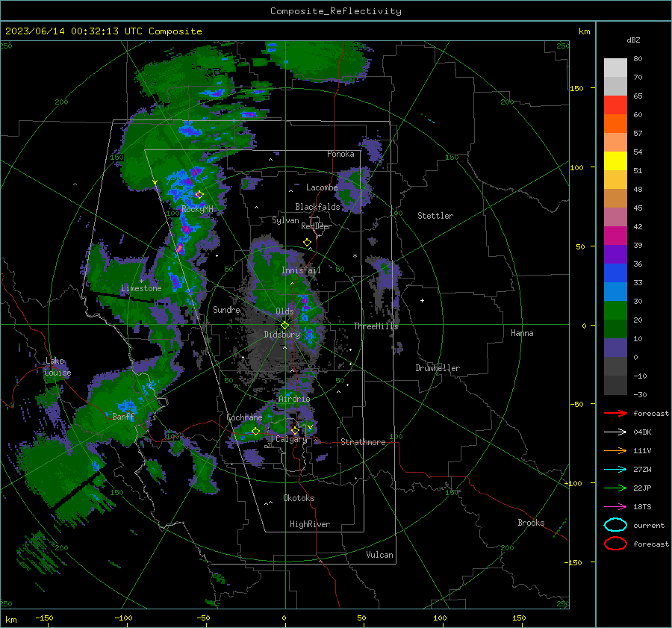Click the Strathmore city label
Screen dimensions: 672x628
(x=363, y=442)
